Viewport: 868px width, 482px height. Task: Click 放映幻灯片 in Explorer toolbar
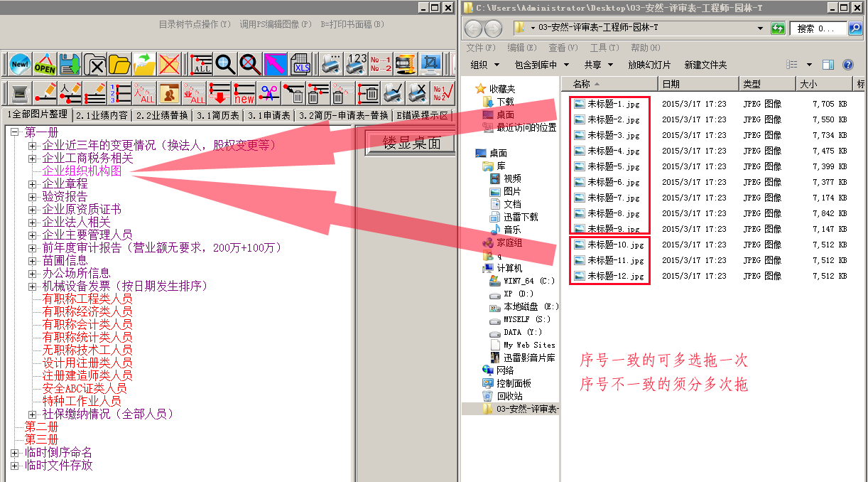649,65
